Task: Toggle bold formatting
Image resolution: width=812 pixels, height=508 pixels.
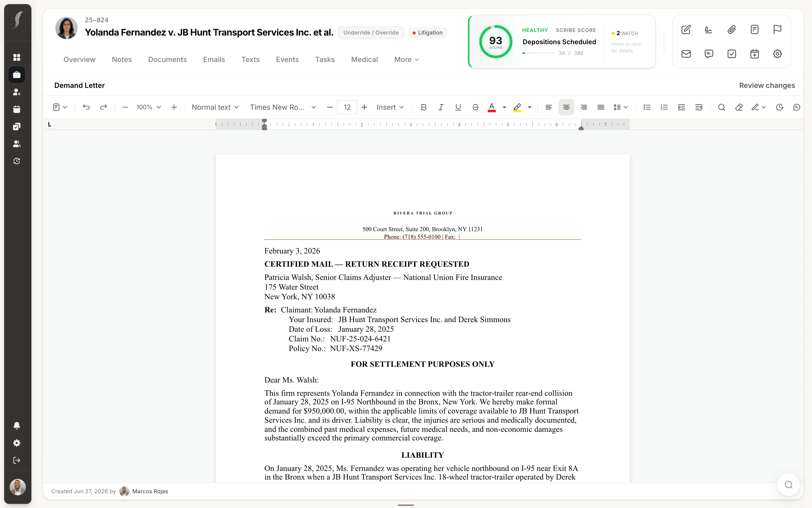Action: 424,107
